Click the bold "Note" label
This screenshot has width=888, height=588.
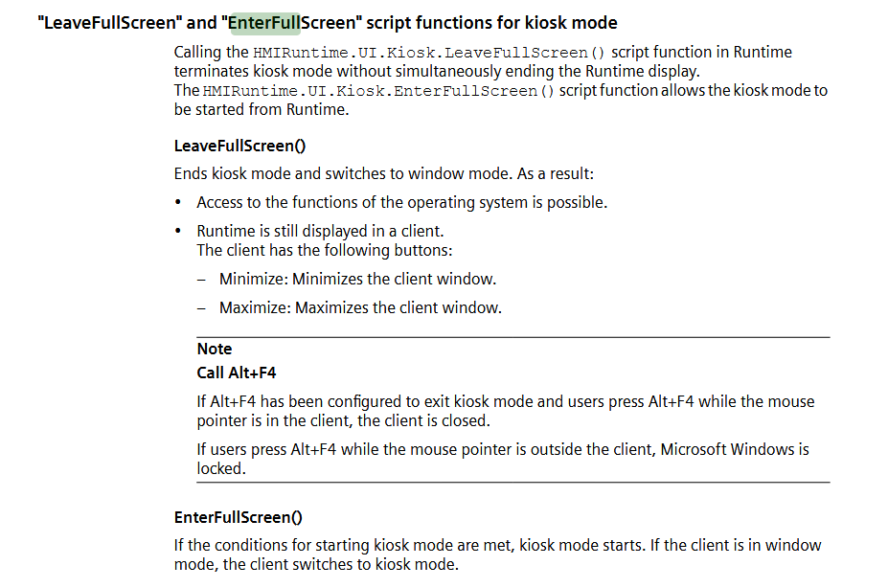pos(215,349)
